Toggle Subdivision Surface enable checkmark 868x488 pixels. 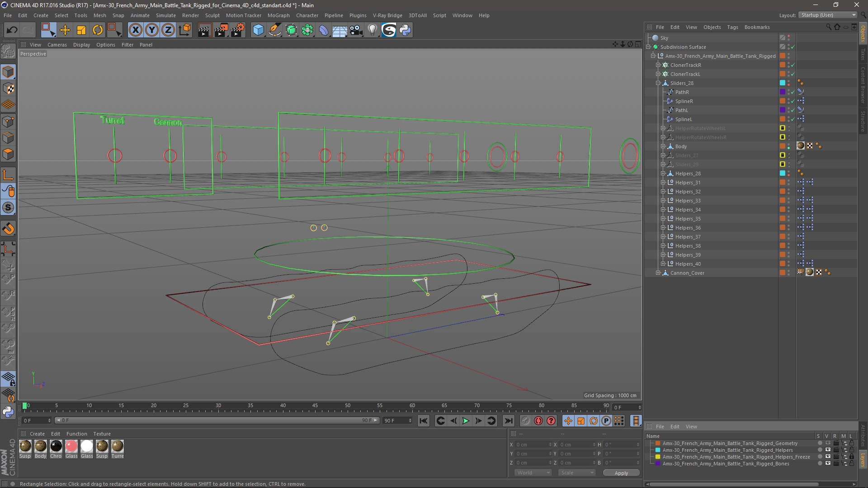793,47
